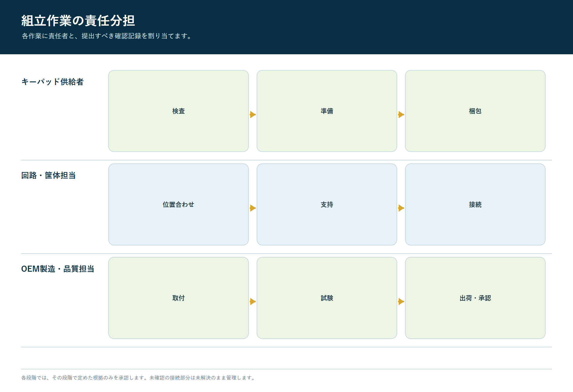Choose the 出荷・承認 step card
Image resolution: width=573 pixels, height=392 pixels.
[x=475, y=298]
